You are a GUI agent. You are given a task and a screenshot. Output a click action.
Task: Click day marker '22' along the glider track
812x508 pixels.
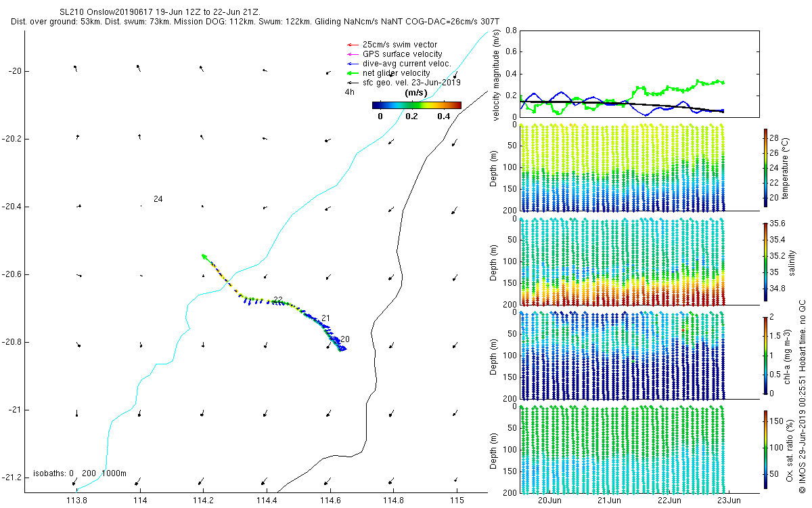coord(278,300)
